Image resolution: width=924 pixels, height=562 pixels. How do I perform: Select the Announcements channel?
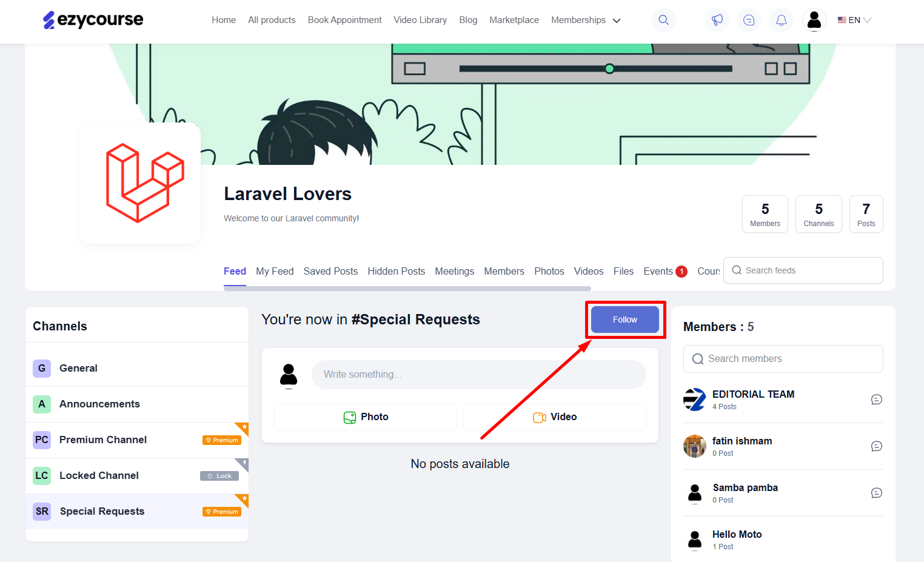137,404
